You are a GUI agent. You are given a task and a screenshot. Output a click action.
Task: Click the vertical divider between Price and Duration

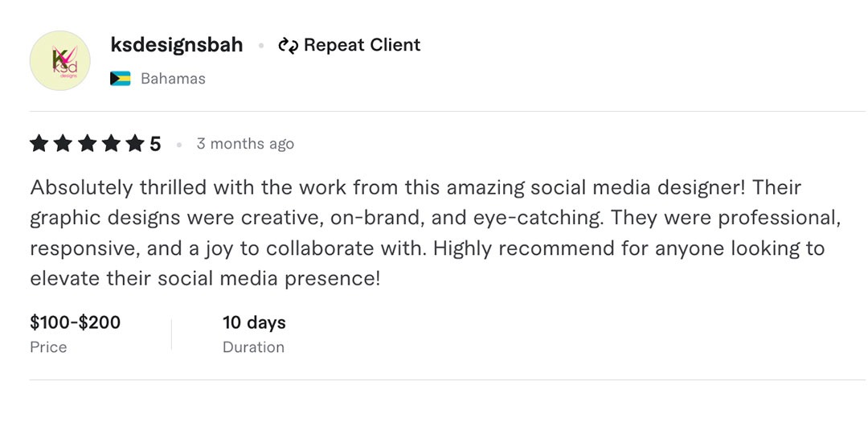(x=171, y=334)
